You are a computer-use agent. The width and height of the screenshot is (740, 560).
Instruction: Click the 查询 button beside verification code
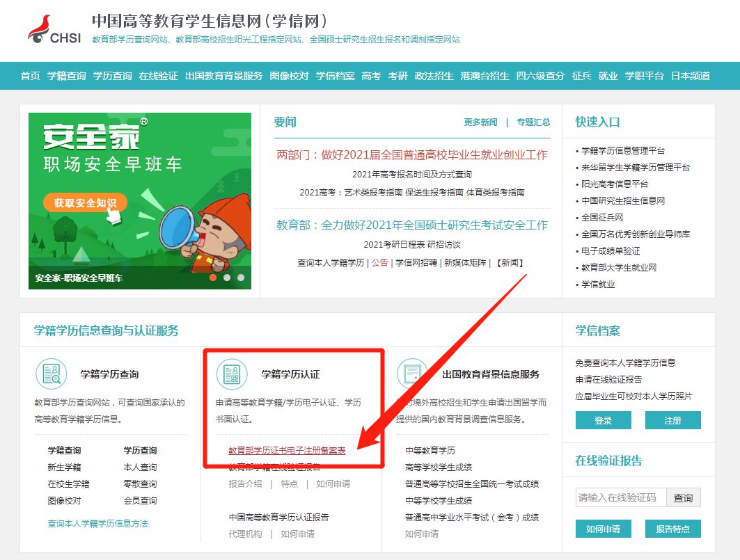[683, 497]
